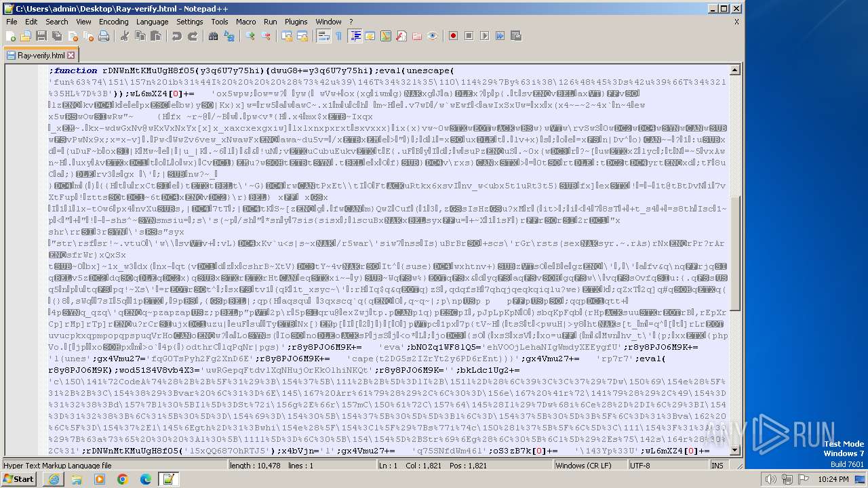Toggle synchronized vertical scrolling
Viewport: 868px width, 488px height.
coord(287,36)
